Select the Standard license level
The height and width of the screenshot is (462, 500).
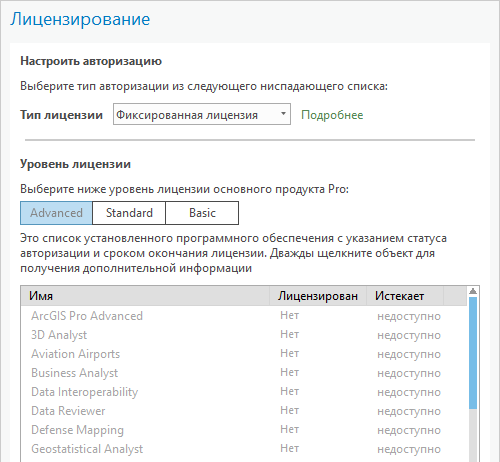tap(129, 213)
